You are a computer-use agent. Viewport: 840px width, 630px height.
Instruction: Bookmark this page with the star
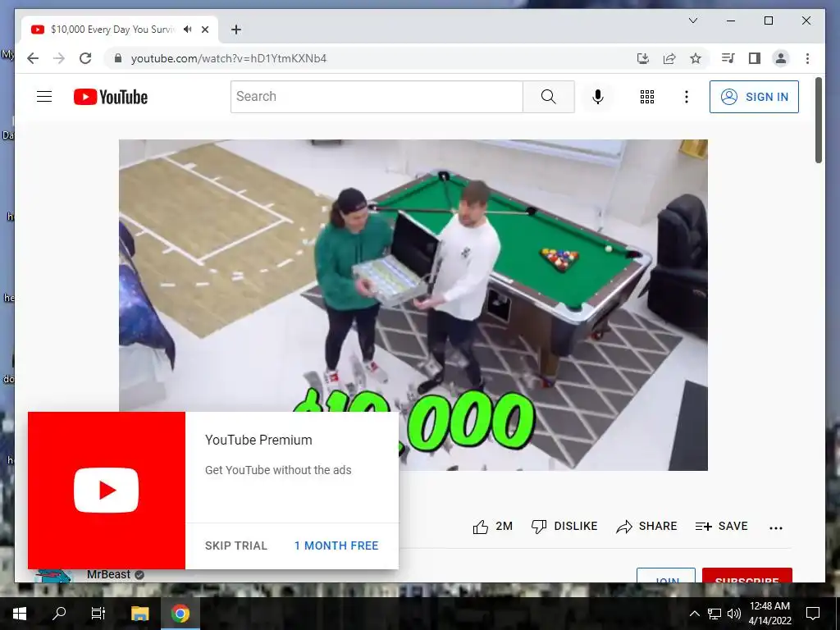tap(696, 58)
